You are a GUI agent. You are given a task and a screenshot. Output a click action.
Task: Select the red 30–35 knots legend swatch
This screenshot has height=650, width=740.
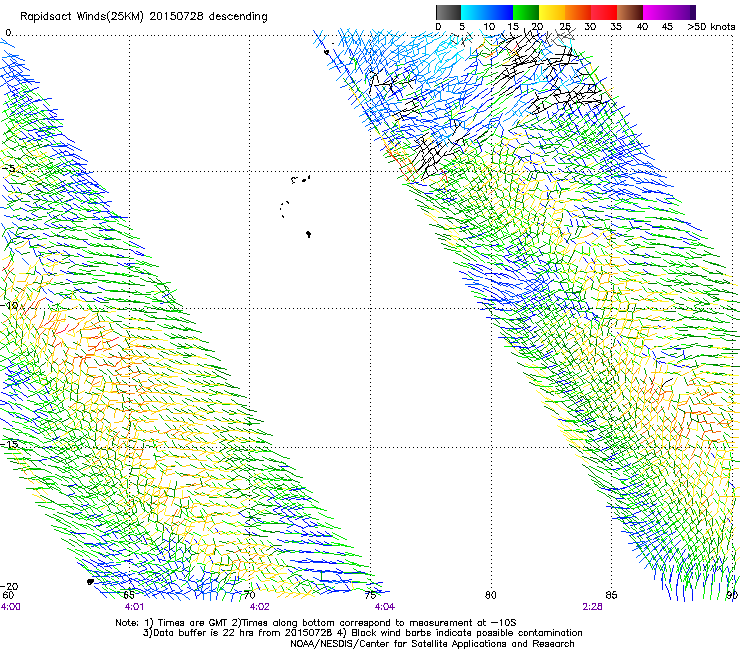tap(604, 12)
